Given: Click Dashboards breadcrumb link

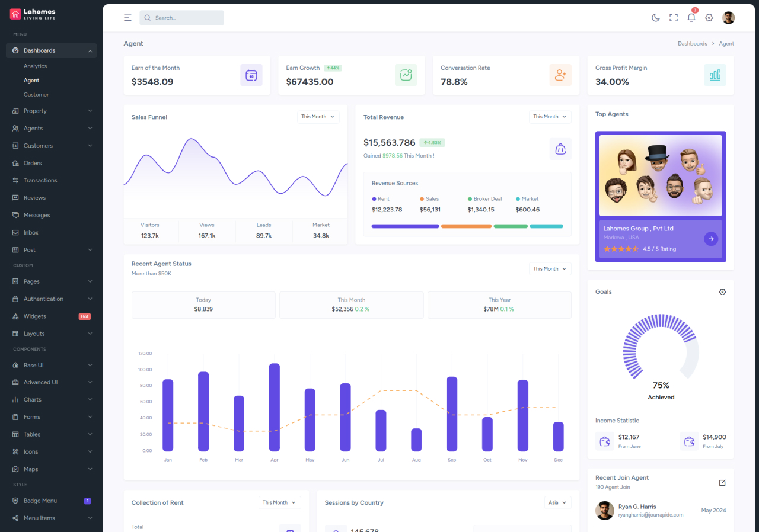Looking at the screenshot, I should click(x=693, y=44).
